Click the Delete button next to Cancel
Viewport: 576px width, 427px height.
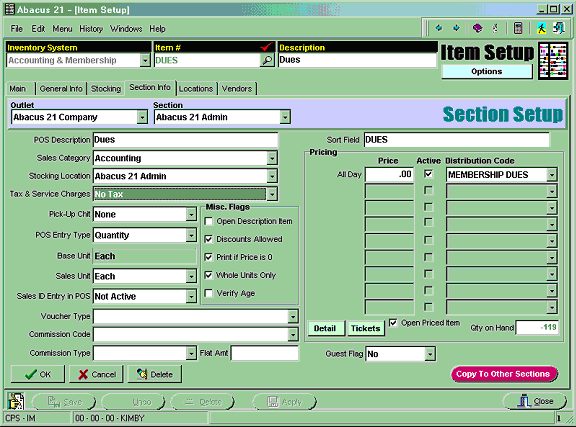[x=154, y=374]
